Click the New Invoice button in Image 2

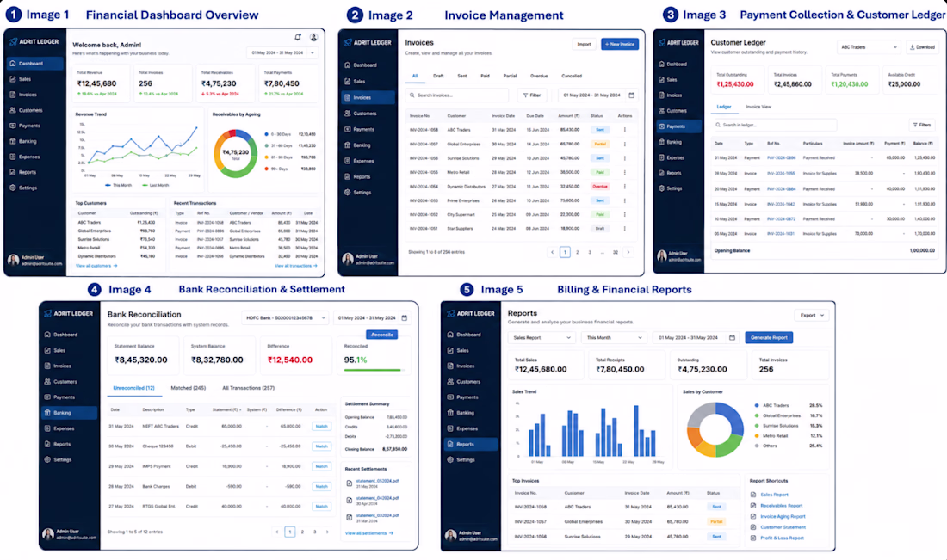point(620,44)
